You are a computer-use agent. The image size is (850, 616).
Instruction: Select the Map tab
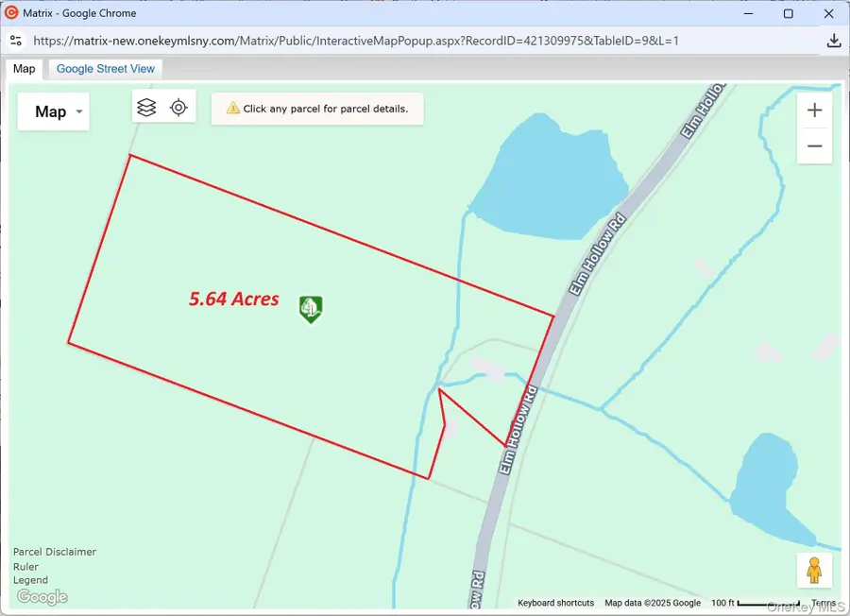pos(24,69)
